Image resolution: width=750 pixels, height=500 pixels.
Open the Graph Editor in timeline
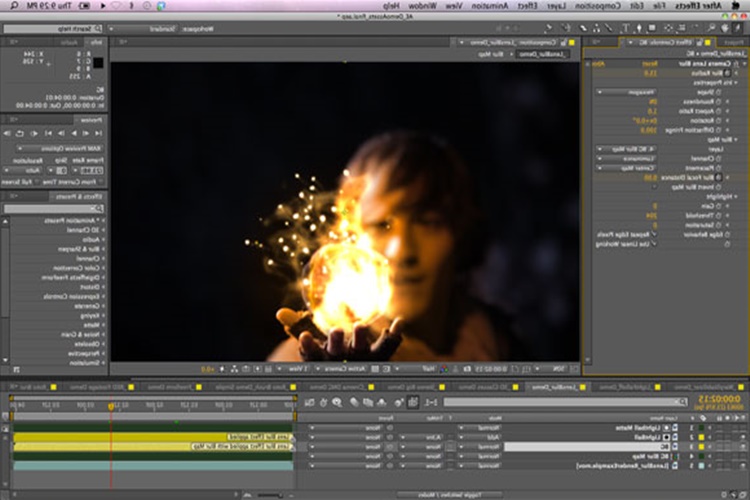coord(309,402)
